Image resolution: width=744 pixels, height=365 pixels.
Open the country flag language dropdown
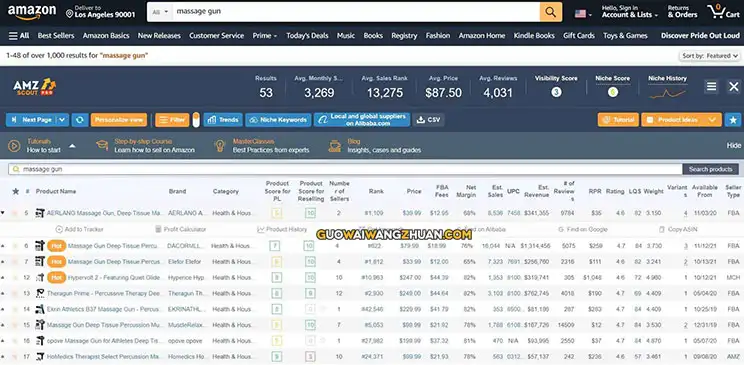point(583,14)
